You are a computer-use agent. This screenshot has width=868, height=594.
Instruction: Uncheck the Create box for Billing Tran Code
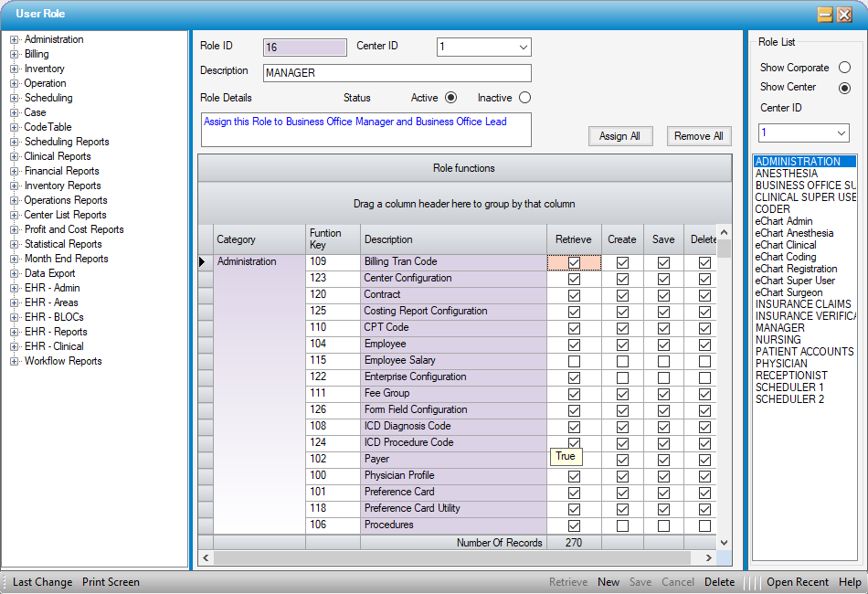622,263
